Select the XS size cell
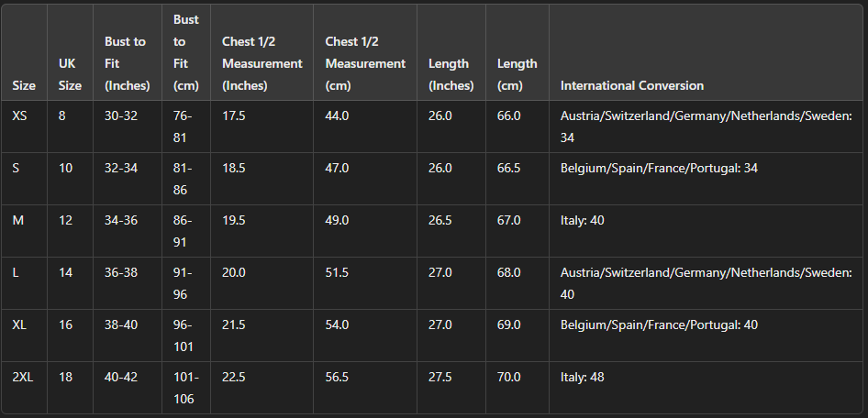The height and width of the screenshot is (418, 868). point(20,116)
